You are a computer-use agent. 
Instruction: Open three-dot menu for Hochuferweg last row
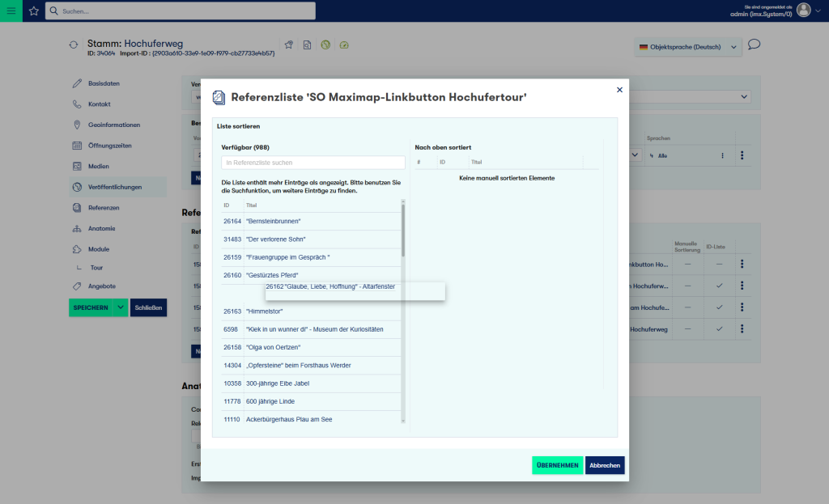point(742,328)
